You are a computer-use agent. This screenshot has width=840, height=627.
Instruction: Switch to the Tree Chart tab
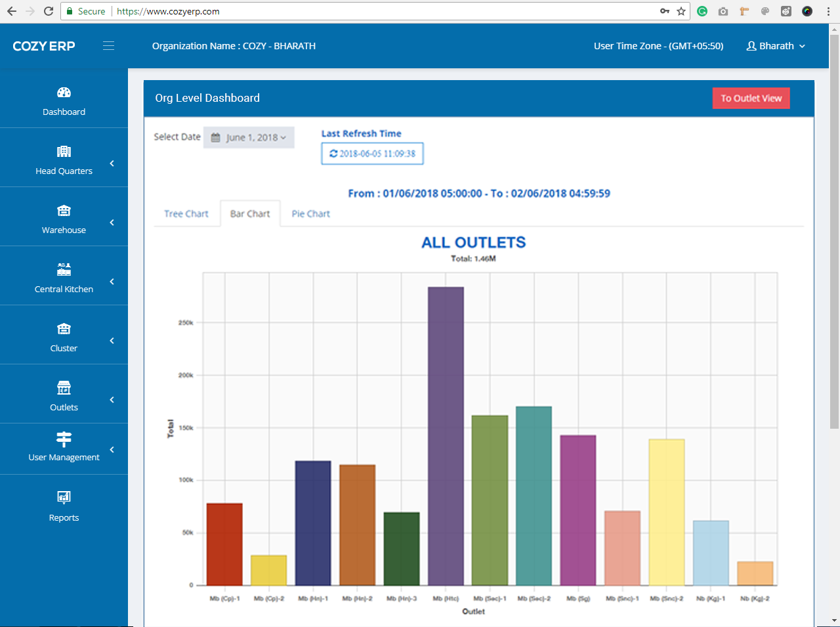coord(186,214)
